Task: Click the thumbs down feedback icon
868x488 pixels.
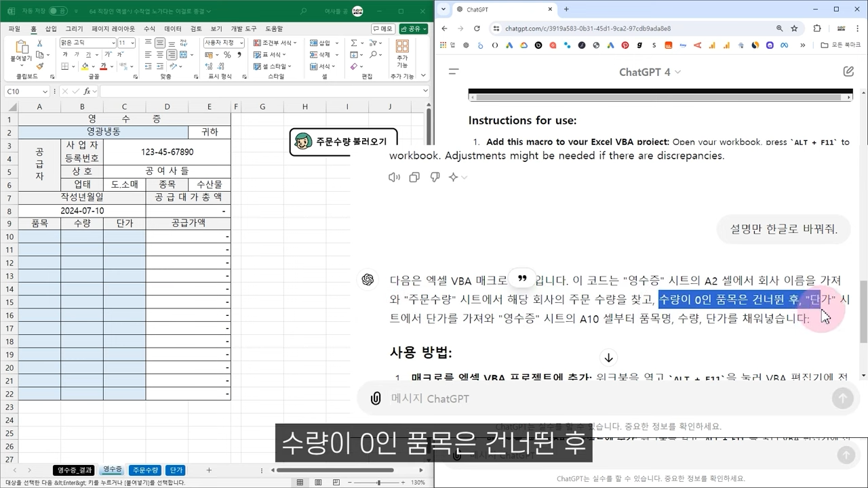Action: tap(435, 177)
